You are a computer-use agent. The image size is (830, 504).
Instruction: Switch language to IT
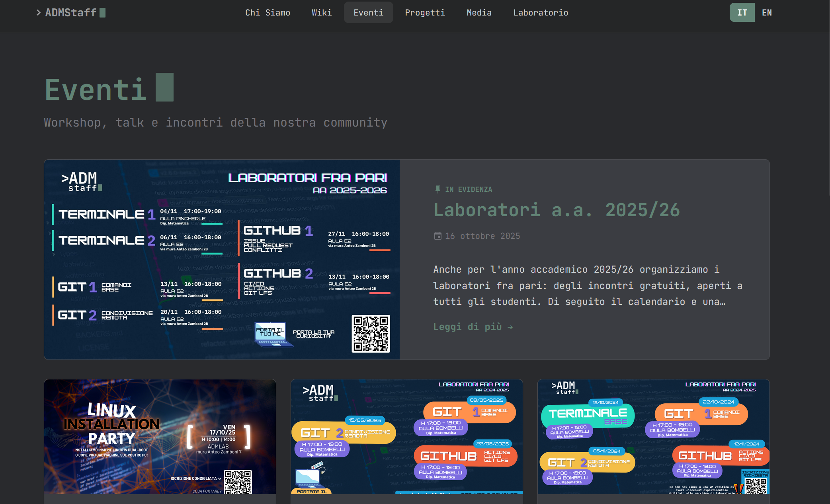coord(742,13)
